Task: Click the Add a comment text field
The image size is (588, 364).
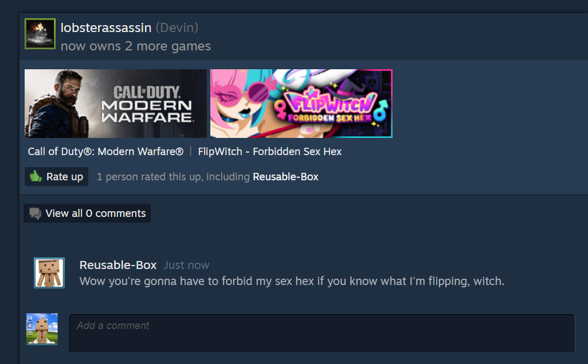Action: [x=322, y=333]
